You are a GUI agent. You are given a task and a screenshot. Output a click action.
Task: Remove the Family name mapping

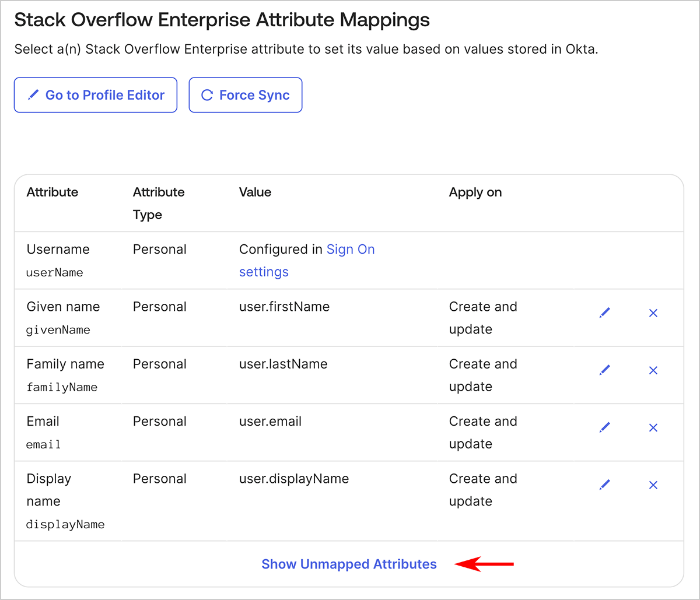coord(653,370)
